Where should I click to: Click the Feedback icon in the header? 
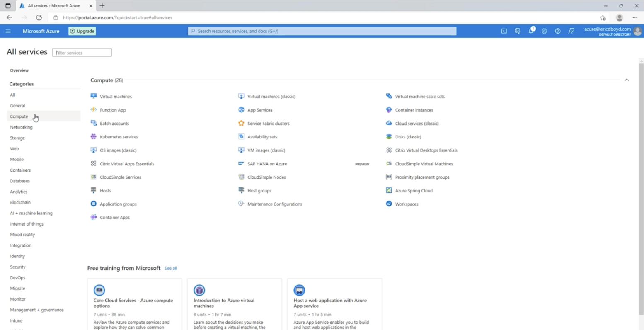(571, 31)
